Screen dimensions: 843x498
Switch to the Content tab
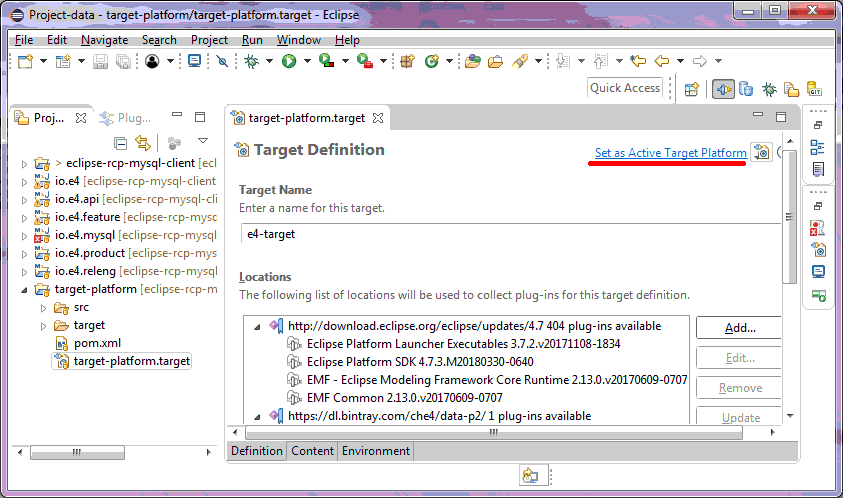(312, 451)
